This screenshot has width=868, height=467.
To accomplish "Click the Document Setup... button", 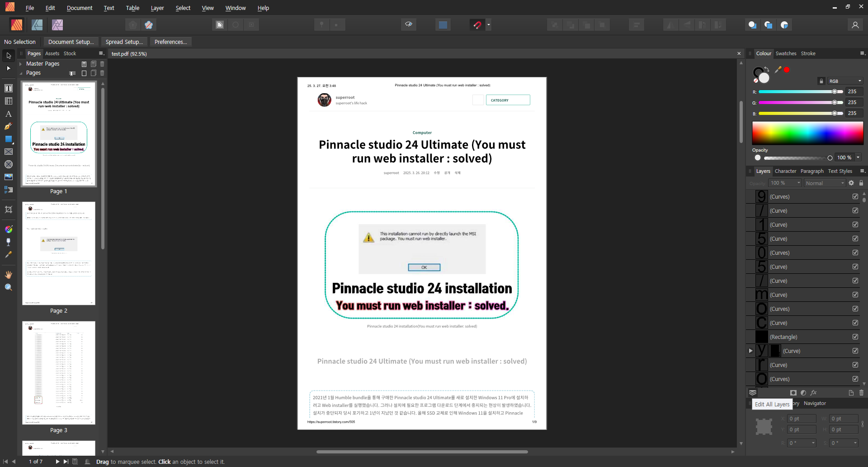I will pos(71,42).
